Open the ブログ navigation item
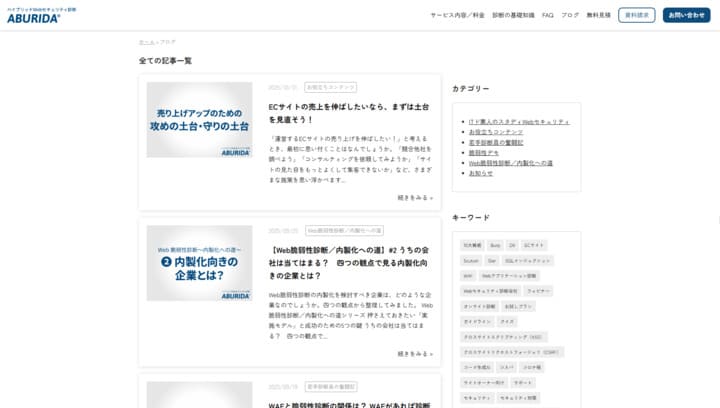 tap(570, 15)
